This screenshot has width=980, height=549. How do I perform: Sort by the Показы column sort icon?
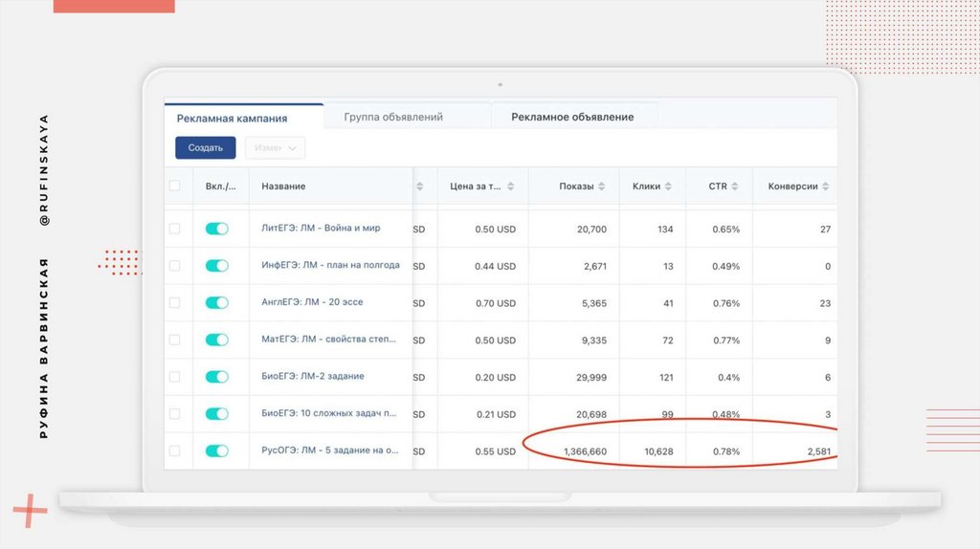click(602, 187)
